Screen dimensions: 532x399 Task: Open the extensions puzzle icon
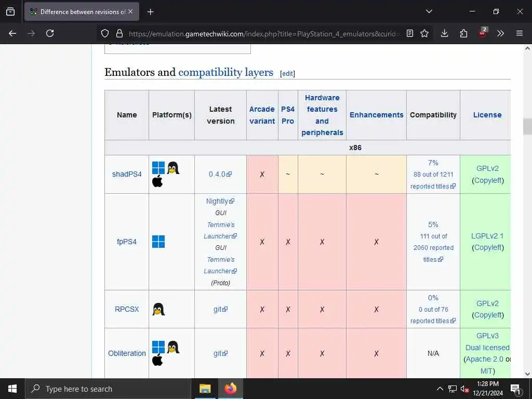click(x=463, y=33)
